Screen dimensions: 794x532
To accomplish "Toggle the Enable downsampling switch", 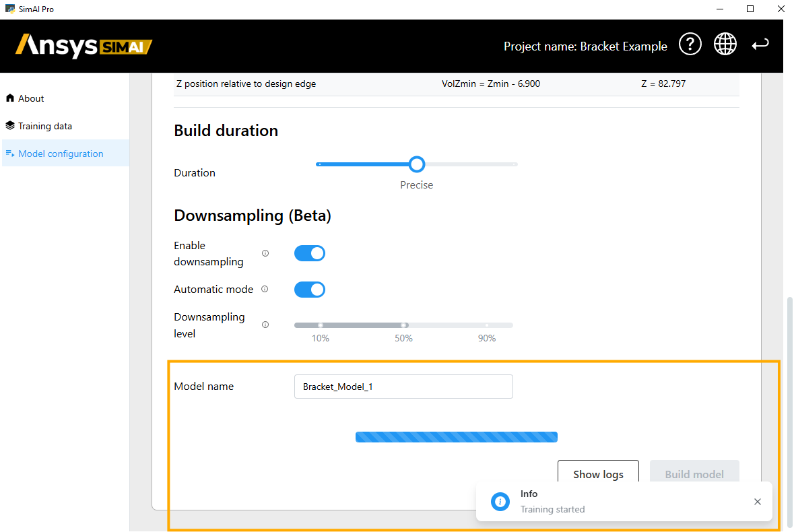I will click(x=310, y=253).
